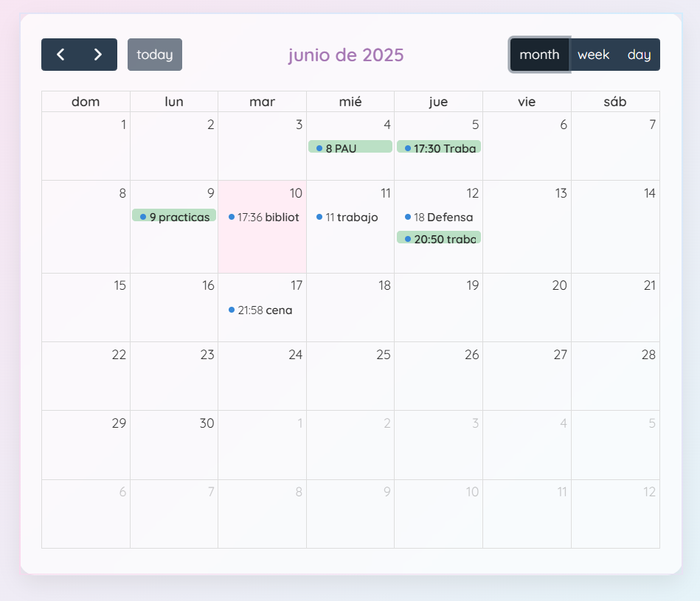Image resolution: width=700 pixels, height=601 pixels.
Task: Select day number 16
Action: pos(208,285)
